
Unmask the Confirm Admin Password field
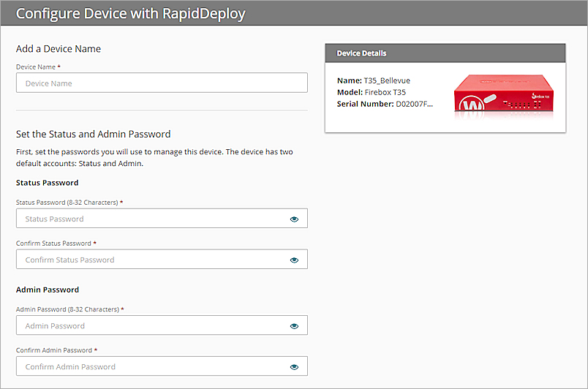(294, 367)
